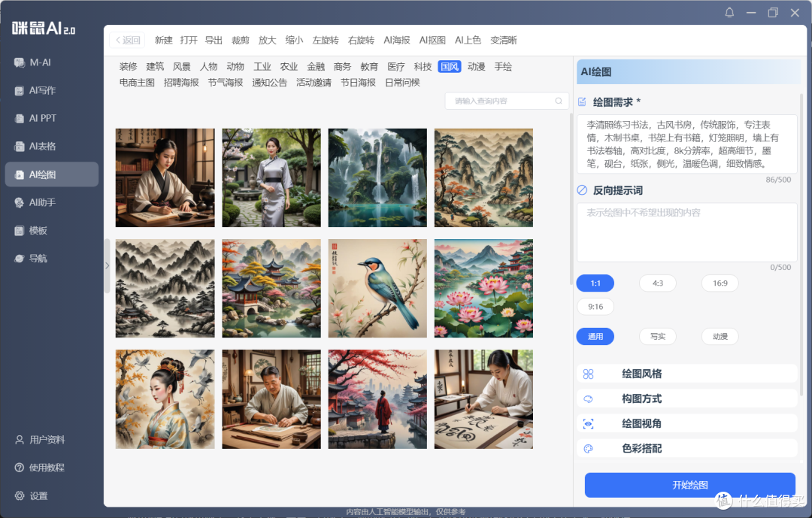Image resolution: width=812 pixels, height=518 pixels.
Task: Select the monochrome ink mountains thumbnail
Action: coord(165,289)
